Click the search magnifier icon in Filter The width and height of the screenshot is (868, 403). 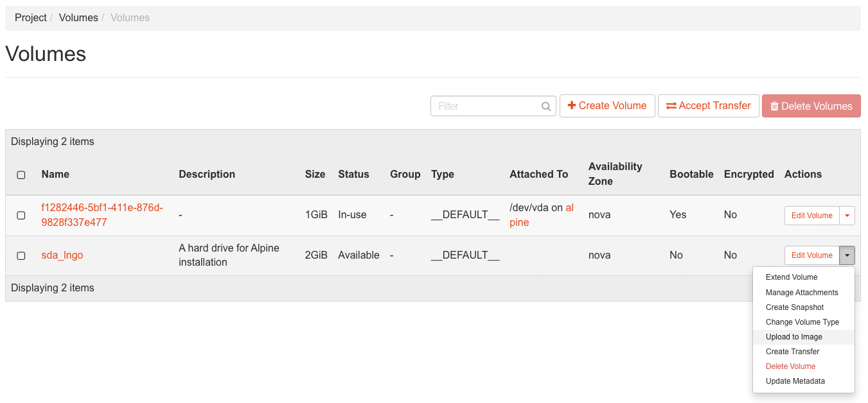[x=546, y=107]
